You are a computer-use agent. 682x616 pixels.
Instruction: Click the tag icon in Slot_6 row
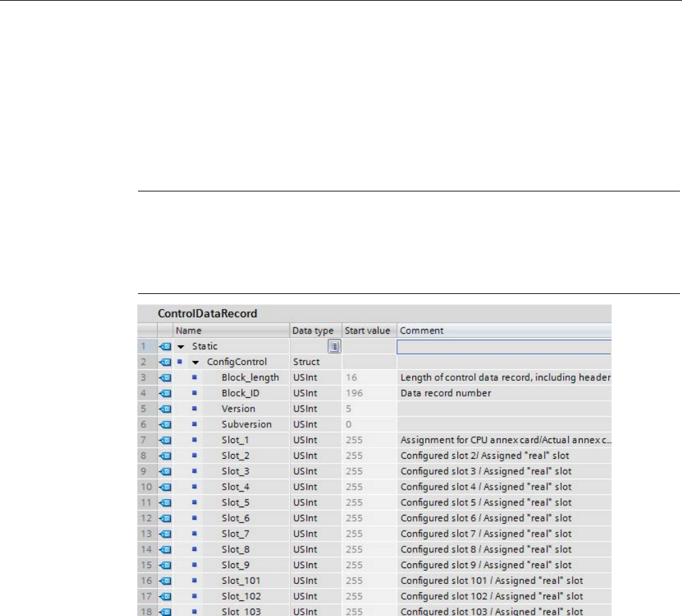tap(165, 519)
